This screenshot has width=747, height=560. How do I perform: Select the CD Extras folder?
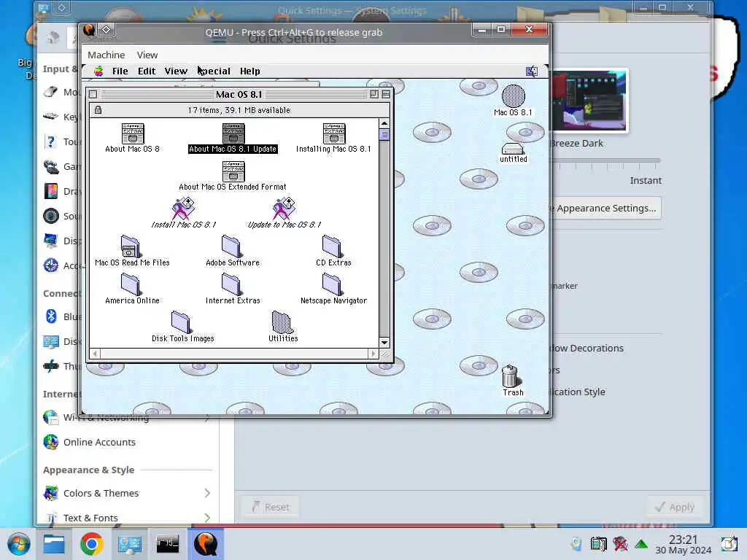[x=332, y=246]
